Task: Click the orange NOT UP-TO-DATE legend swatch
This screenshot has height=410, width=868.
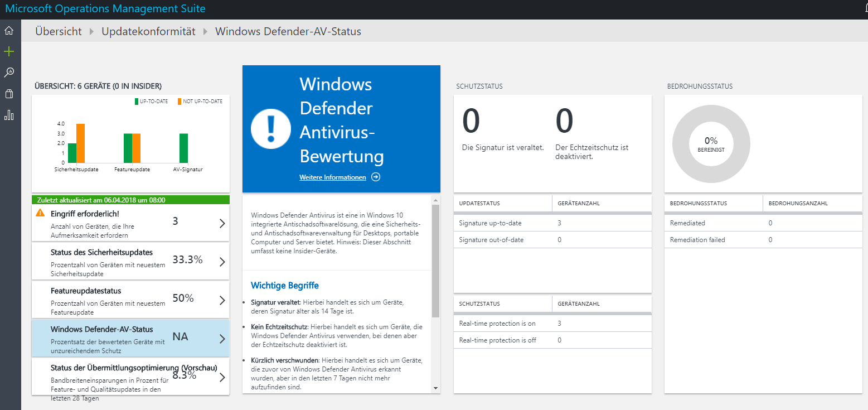Action: (180, 102)
